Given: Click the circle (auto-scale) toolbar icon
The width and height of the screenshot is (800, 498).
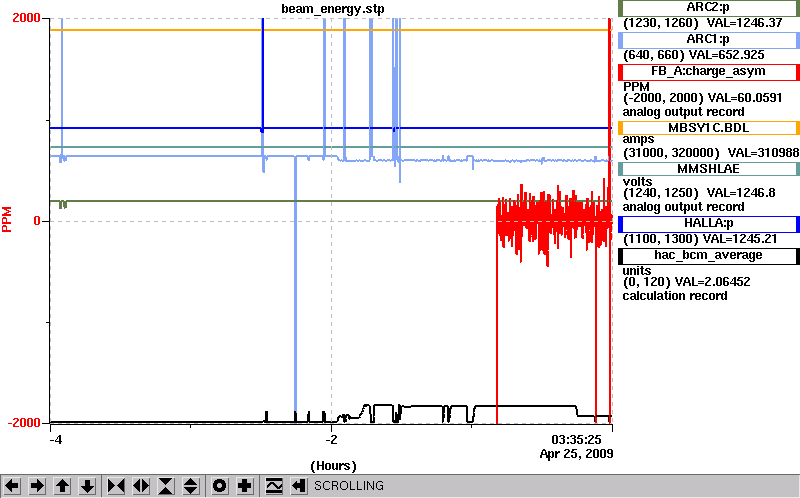Looking at the screenshot, I should 219,485.
